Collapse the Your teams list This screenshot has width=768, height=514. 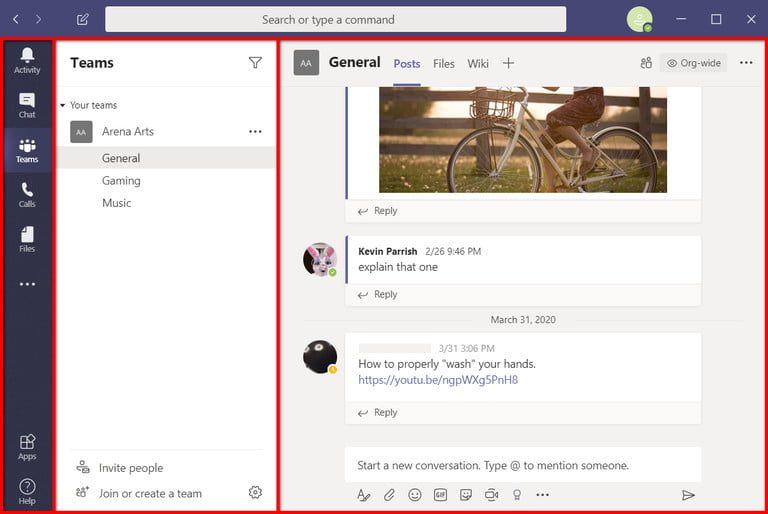pos(63,105)
